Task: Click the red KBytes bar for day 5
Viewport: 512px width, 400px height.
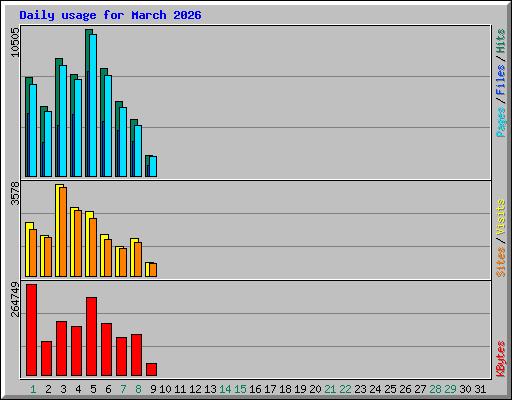Action: (x=92, y=337)
